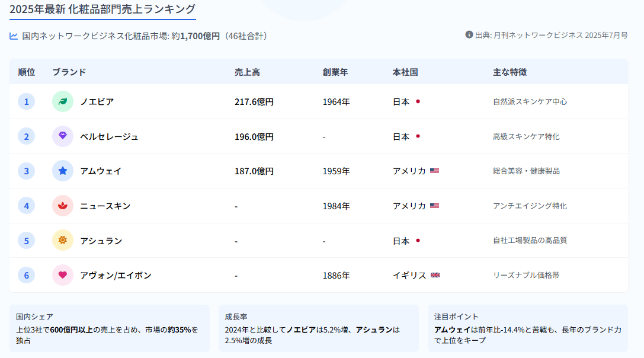Image resolution: width=644 pixels, height=358 pixels.
Task: Click the purple diamond icon for ベルセレージュ
Action: tap(62, 136)
